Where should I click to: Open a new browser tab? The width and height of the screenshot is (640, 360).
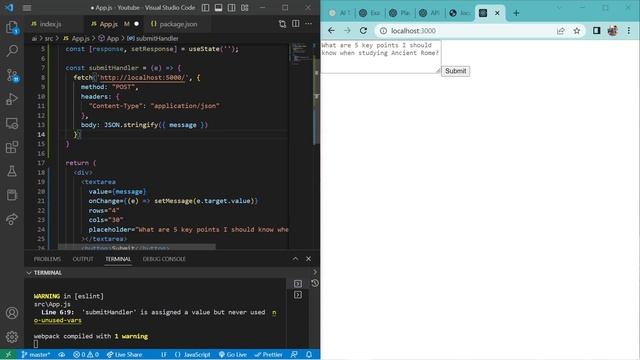(x=516, y=13)
